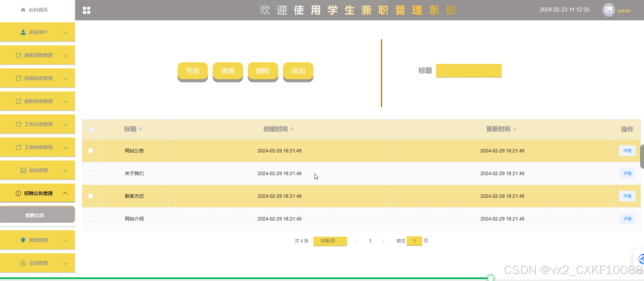Click the 删除 button
This screenshot has width=644, height=281.
(263, 71)
